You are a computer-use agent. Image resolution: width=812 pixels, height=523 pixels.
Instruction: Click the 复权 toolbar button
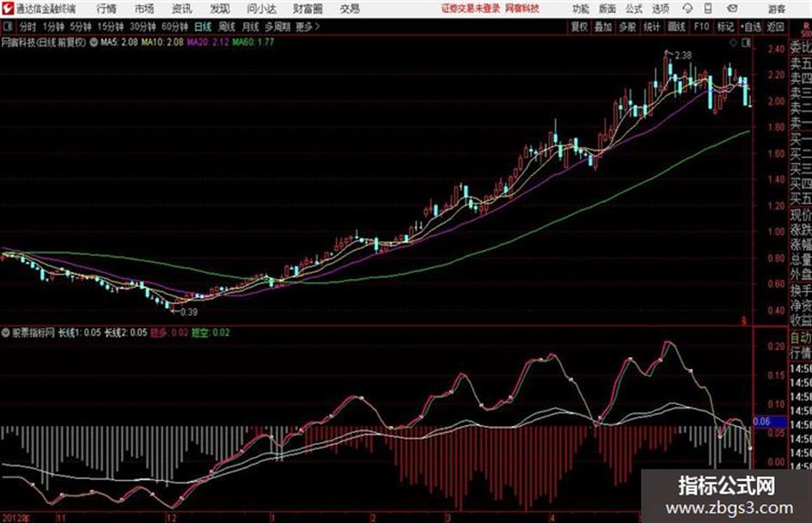click(x=579, y=27)
